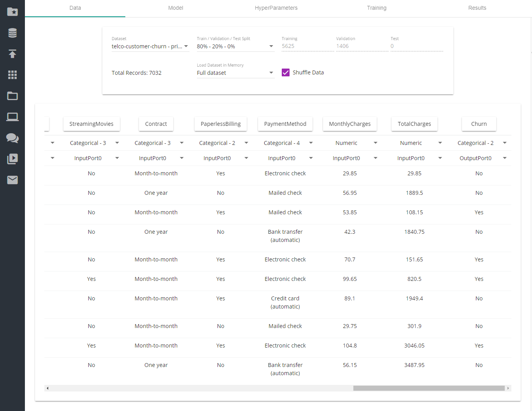Click the PaymentMethod column header button
This screenshot has width=532, height=411.
[x=285, y=124]
